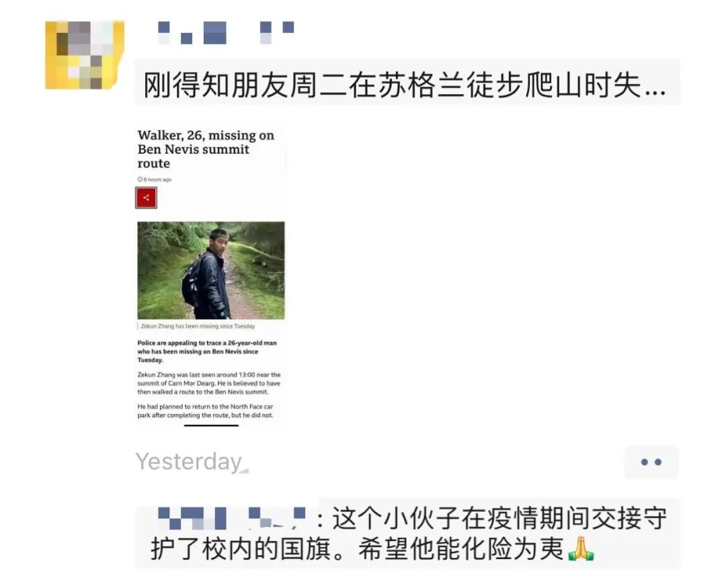Tap the blurred poster username
The image size is (726, 588).
226,33
